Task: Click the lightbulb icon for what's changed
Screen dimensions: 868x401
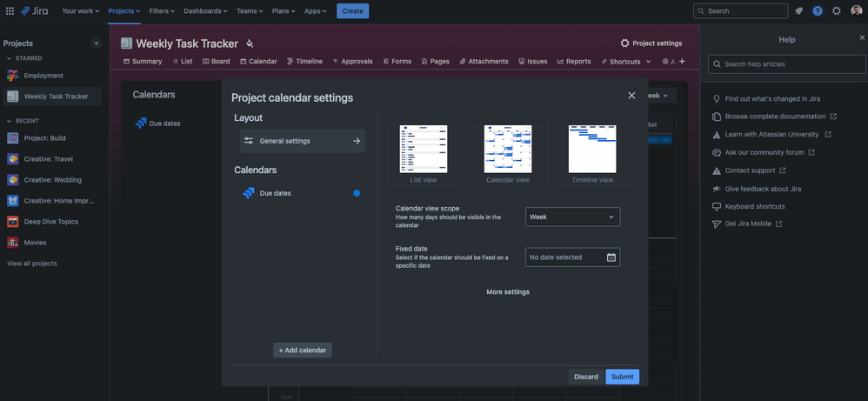Action: pos(717,98)
